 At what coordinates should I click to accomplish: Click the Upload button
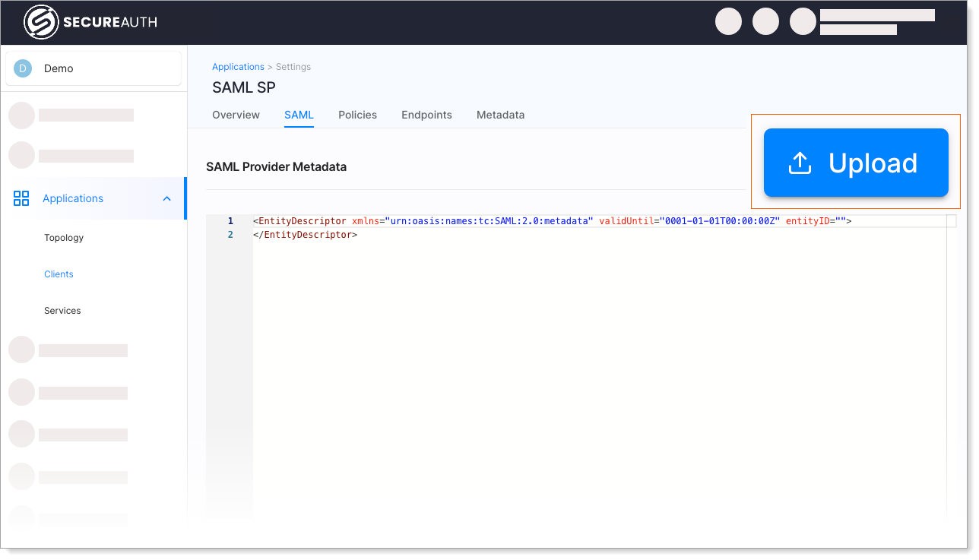pyautogui.click(x=856, y=163)
